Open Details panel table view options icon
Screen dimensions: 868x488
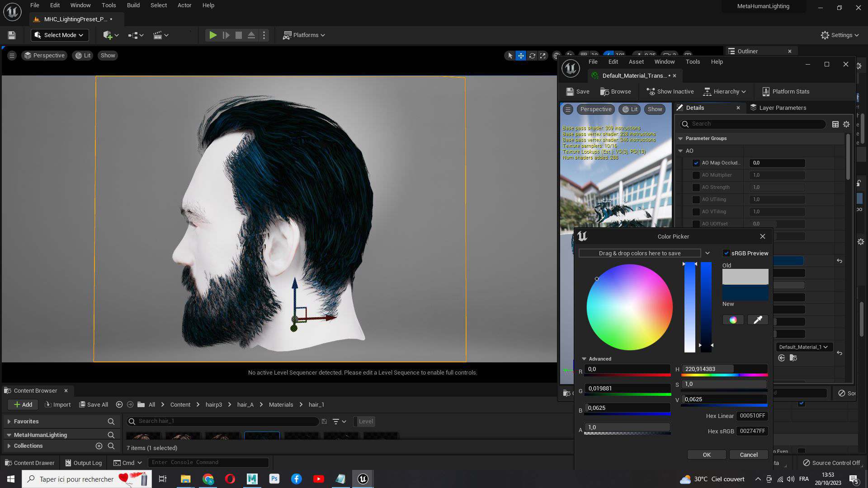[x=835, y=124]
